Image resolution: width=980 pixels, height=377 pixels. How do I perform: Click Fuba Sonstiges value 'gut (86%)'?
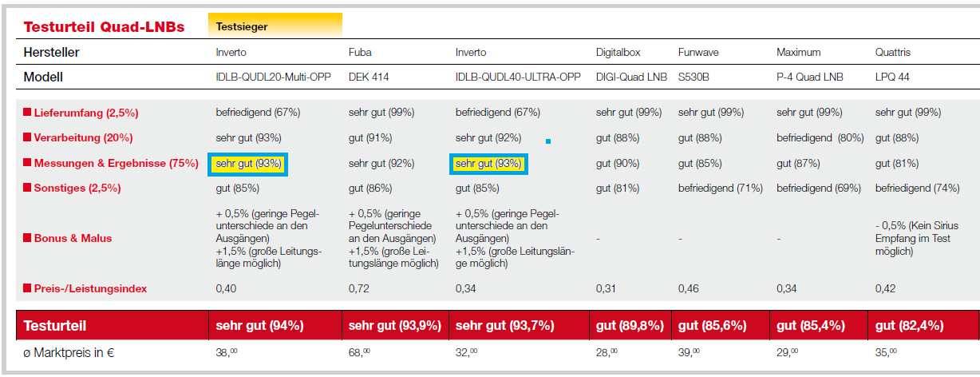click(x=370, y=189)
